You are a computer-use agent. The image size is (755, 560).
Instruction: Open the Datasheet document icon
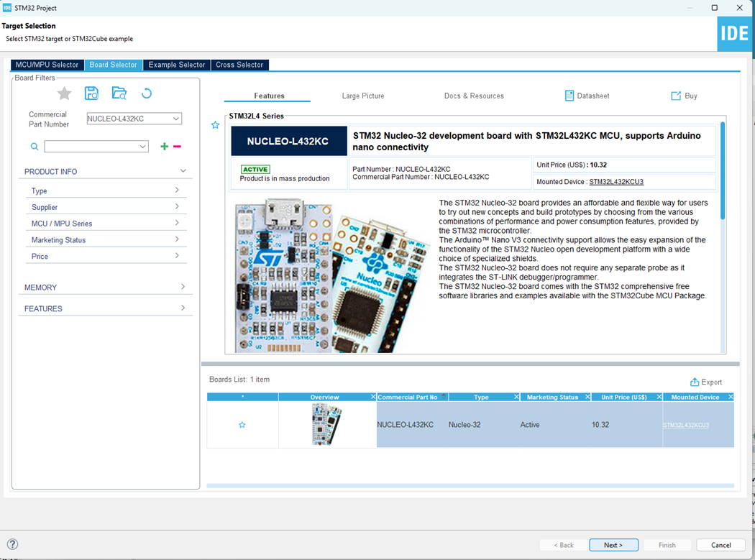coord(569,96)
